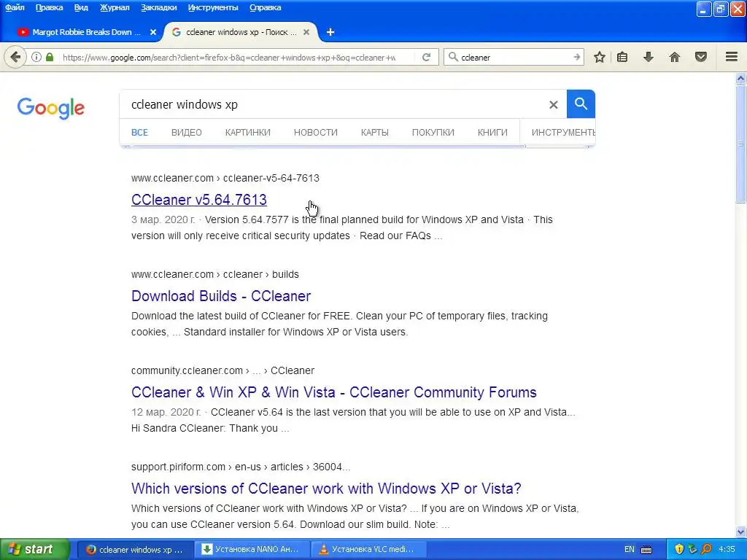Select the ВСЕ results tab
Screen dimensions: 747x560
point(139,133)
